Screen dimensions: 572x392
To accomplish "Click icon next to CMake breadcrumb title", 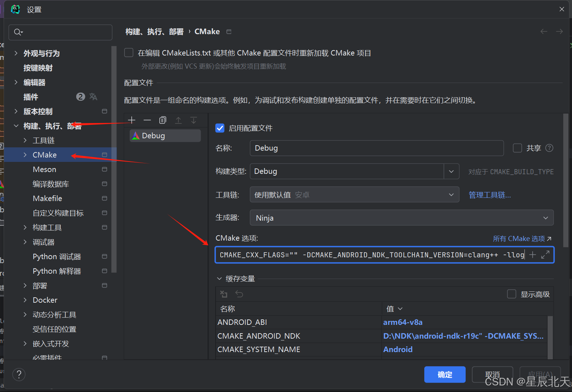I will (x=229, y=32).
